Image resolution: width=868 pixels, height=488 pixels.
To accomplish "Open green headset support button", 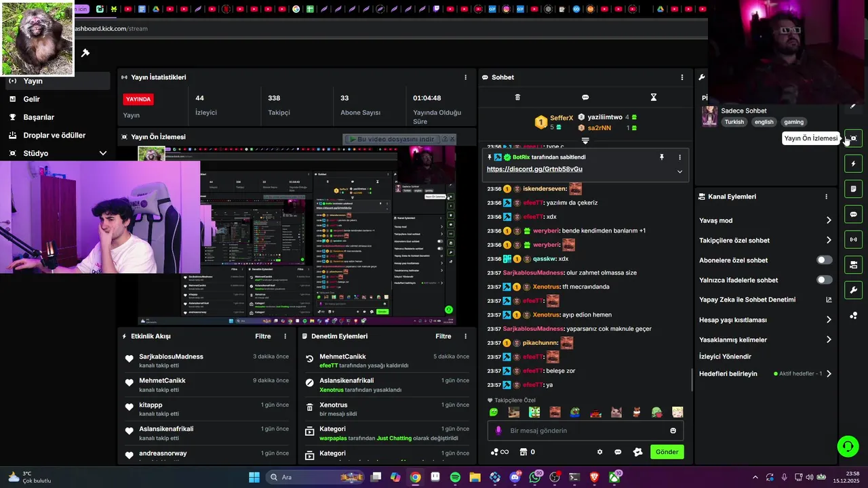I will point(848,446).
